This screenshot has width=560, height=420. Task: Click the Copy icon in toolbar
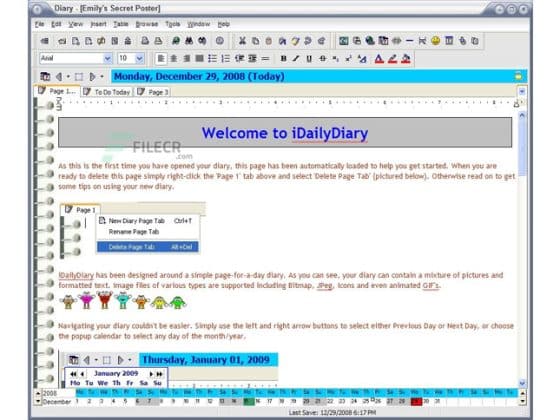click(x=256, y=41)
